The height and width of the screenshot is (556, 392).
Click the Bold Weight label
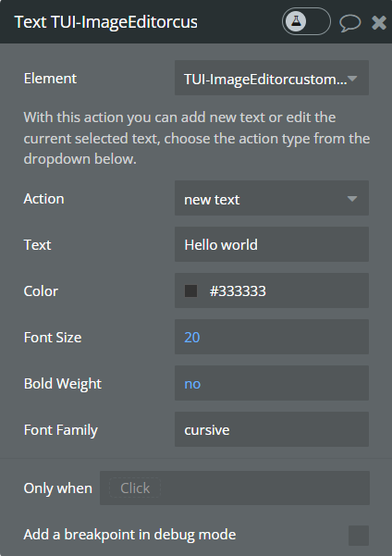[x=63, y=384]
